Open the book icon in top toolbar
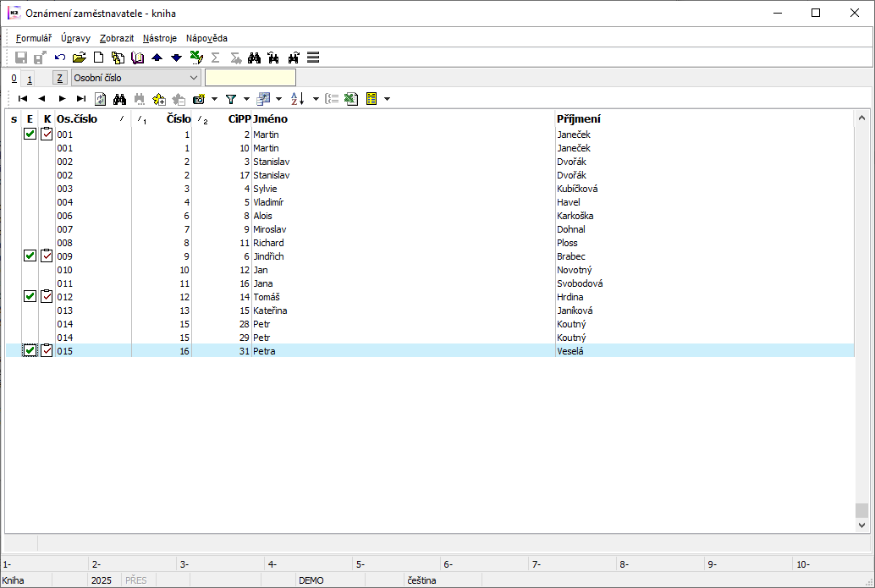This screenshot has width=875, height=588. point(137,58)
